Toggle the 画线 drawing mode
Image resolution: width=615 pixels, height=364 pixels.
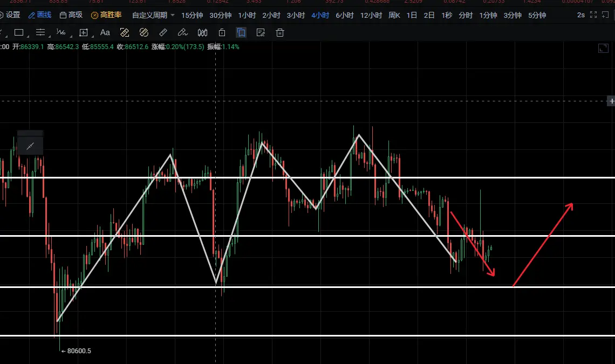[40, 15]
